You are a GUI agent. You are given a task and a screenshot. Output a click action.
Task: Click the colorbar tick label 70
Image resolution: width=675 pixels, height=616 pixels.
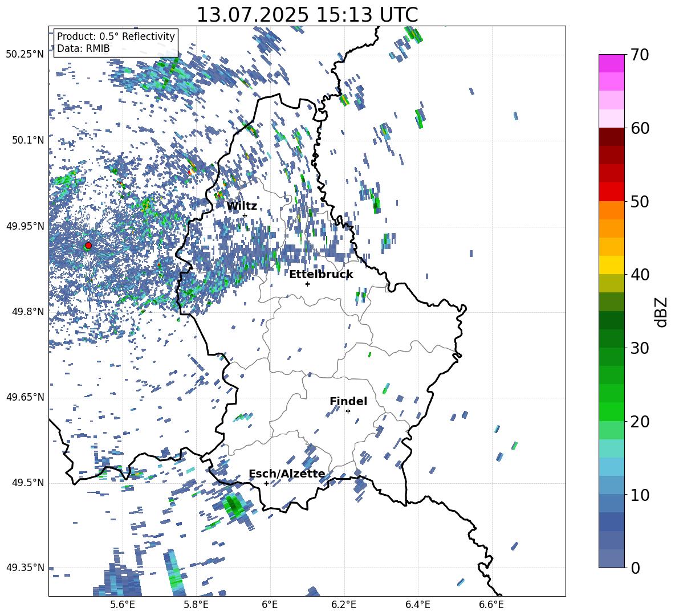point(640,55)
